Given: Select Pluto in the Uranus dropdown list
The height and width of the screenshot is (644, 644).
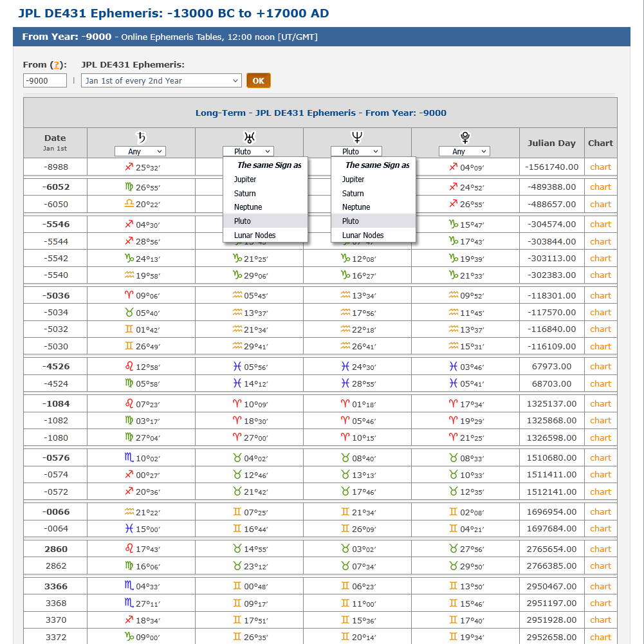Looking at the screenshot, I should 265,221.
